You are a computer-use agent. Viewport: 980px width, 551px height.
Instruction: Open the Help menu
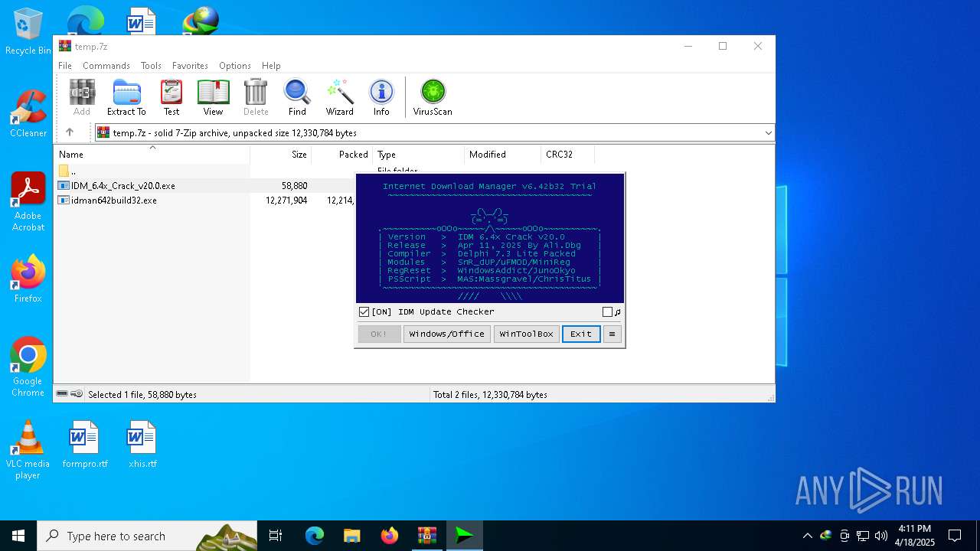point(271,66)
